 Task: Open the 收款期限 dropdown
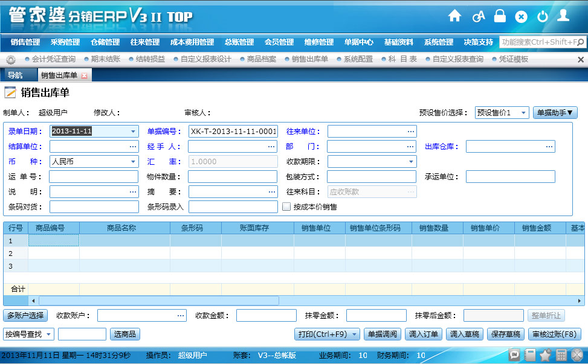[x=411, y=162]
